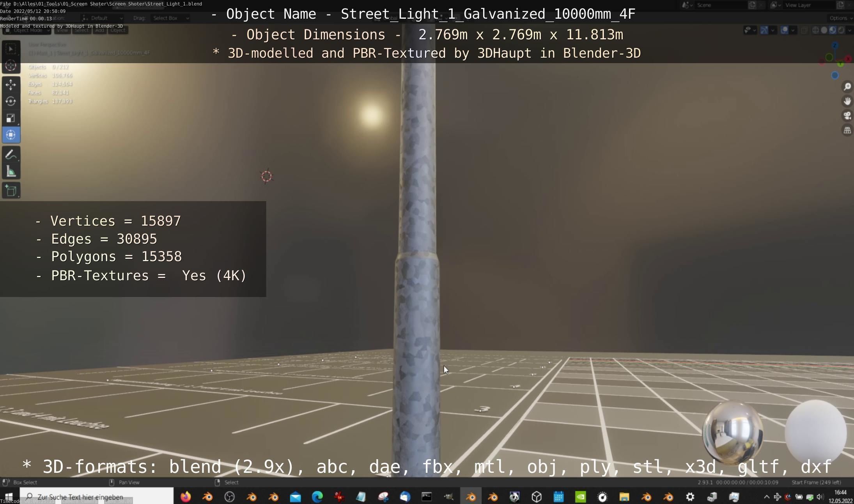Toggle viewport overlays display

[x=784, y=30]
